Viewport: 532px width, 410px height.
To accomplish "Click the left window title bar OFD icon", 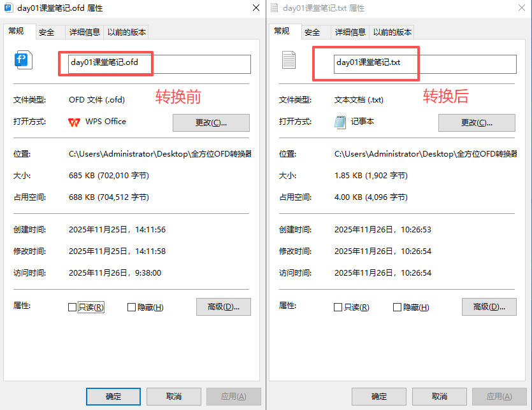I will pos(8,8).
